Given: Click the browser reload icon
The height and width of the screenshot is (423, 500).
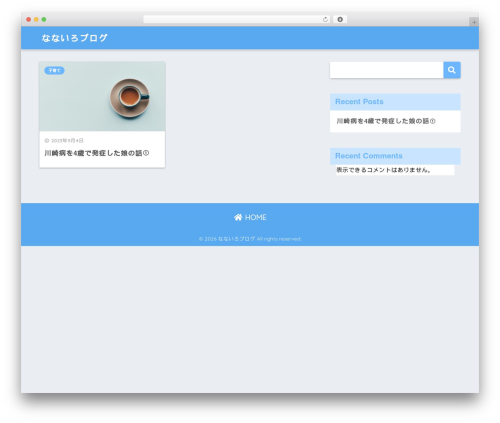Looking at the screenshot, I should click(325, 20).
